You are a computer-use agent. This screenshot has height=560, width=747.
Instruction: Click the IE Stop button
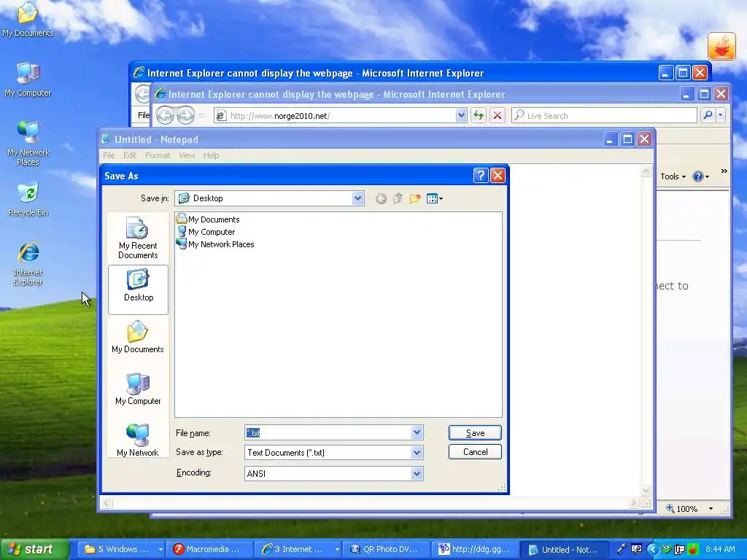(x=498, y=115)
